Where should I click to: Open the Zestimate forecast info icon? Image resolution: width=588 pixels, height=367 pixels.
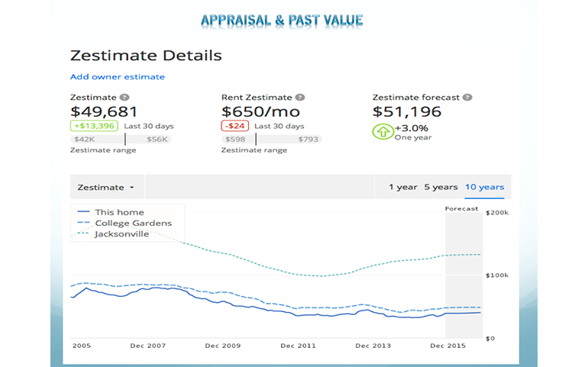pyautogui.click(x=467, y=98)
